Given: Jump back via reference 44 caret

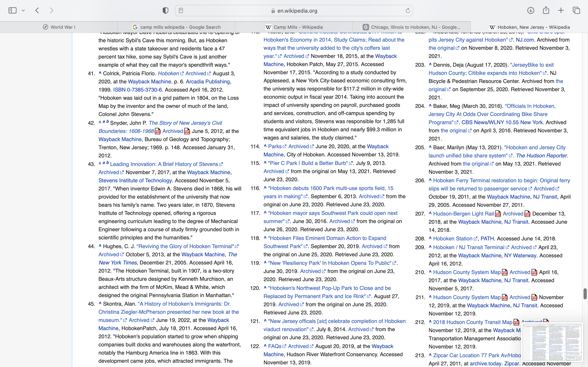Looking at the screenshot, I should 100,246.
